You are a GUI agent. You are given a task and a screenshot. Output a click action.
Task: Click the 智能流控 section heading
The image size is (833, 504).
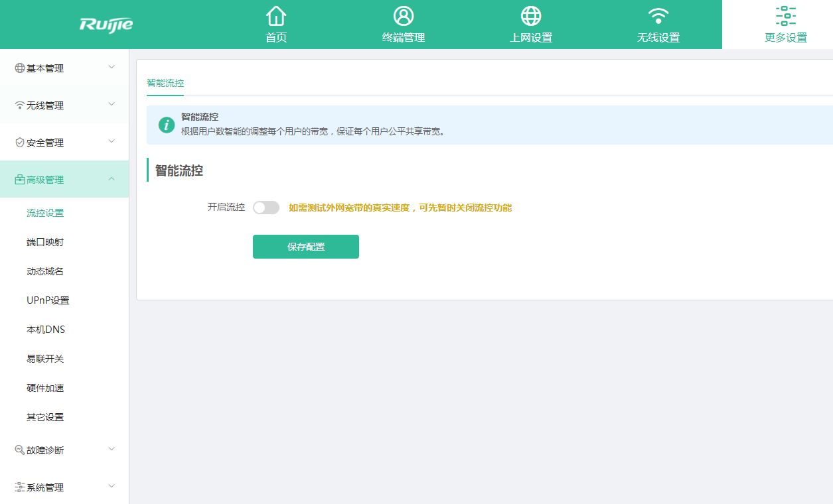(179, 170)
